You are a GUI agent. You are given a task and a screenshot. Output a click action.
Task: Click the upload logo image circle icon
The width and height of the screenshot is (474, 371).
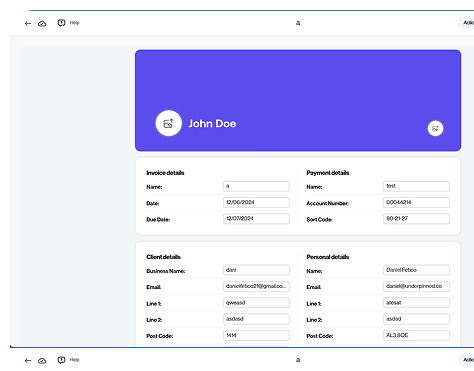[169, 123]
